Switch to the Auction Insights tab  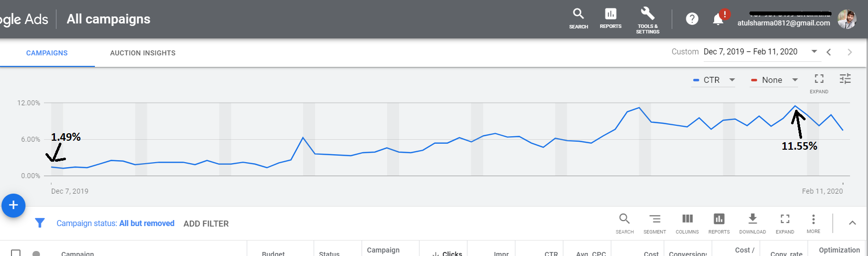143,53
